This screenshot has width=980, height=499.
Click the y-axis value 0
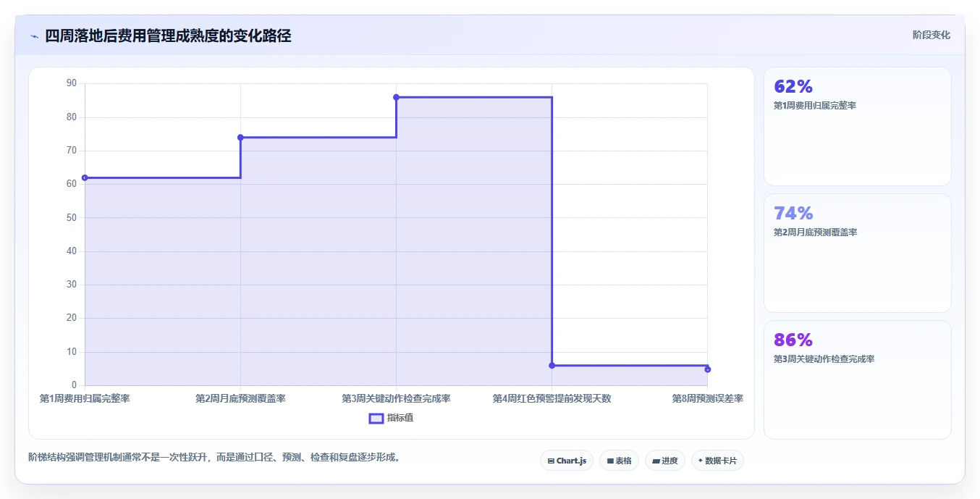[x=74, y=385]
